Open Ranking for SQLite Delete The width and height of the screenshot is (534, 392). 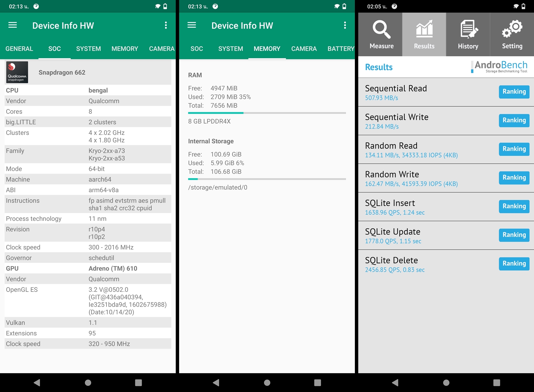(x=514, y=263)
